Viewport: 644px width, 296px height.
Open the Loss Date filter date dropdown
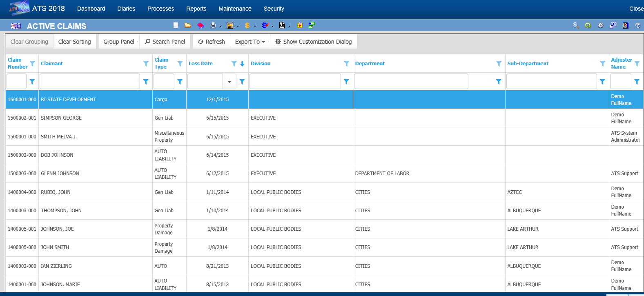coord(229,82)
